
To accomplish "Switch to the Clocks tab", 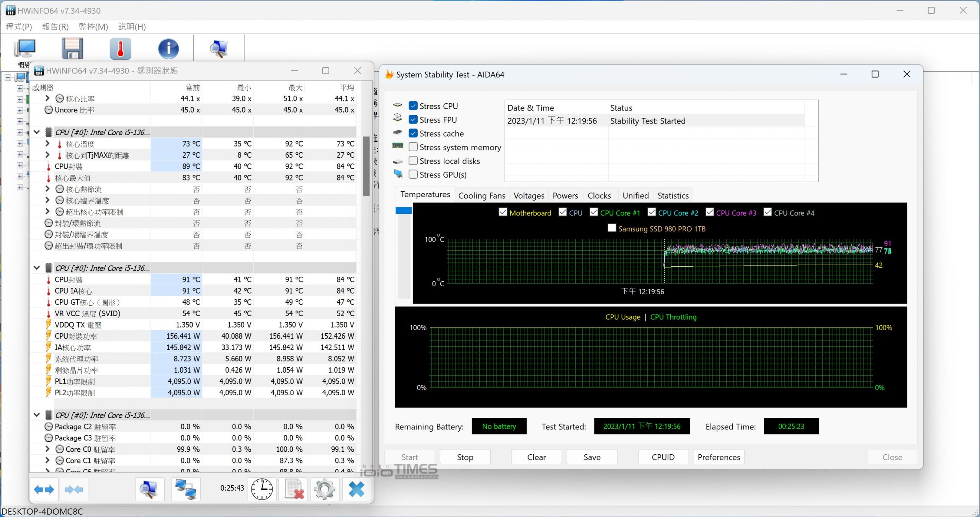I will (599, 196).
